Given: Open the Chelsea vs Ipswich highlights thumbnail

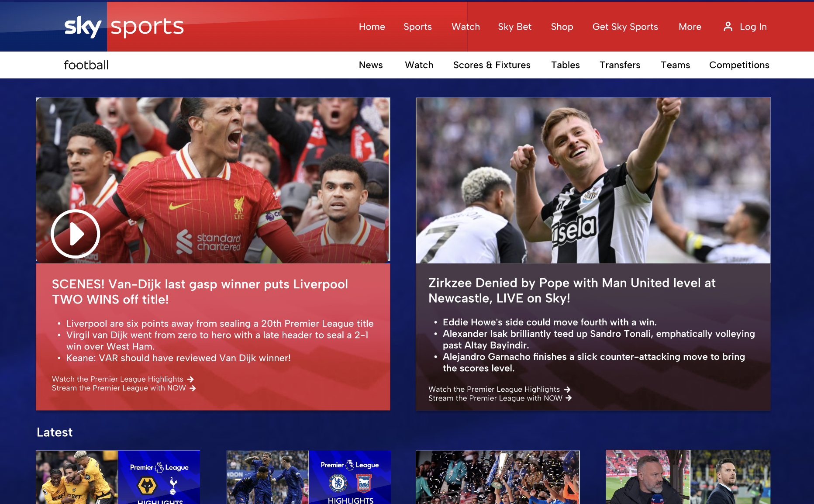Looking at the screenshot, I should point(309,477).
